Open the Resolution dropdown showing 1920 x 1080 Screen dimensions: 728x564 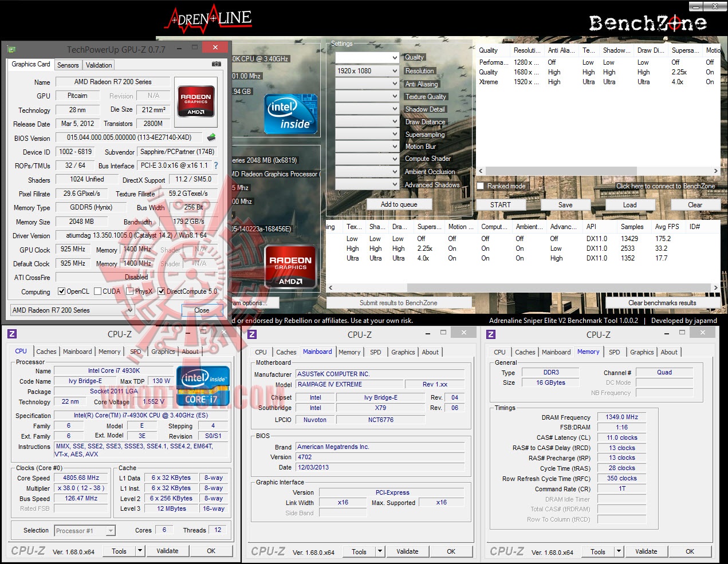click(367, 71)
